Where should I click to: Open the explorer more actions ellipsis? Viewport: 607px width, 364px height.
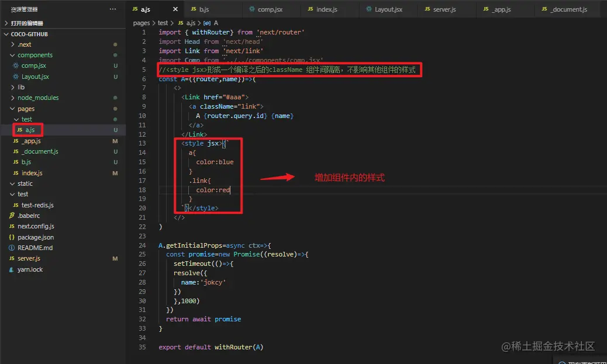pyautogui.click(x=113, y=9)
